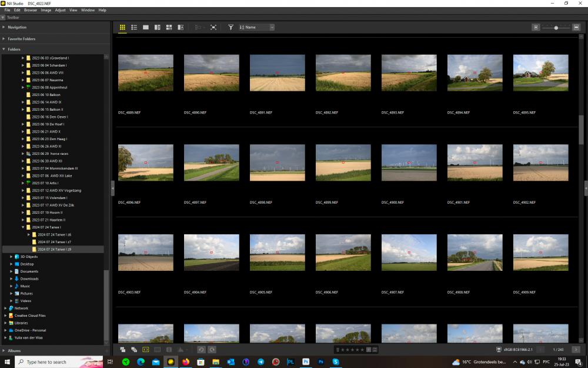Open the Name sort order dropdown
The width and height of the screenshot is (588, 368).
[x=256, y=28]
